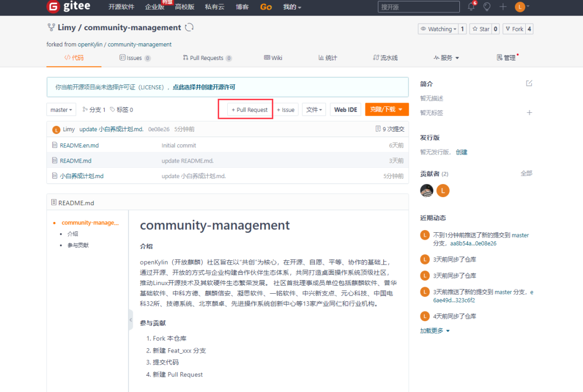The image size is (583, 392).
Task: Open the update README.md. commit message
Action: (x=187, y=161)
